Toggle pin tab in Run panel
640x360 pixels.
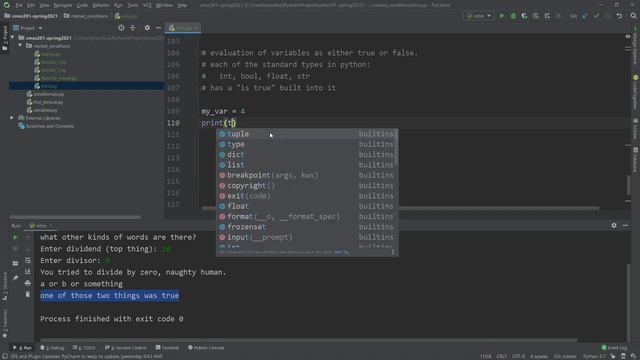pyautogui.click(x=16, y=278)
